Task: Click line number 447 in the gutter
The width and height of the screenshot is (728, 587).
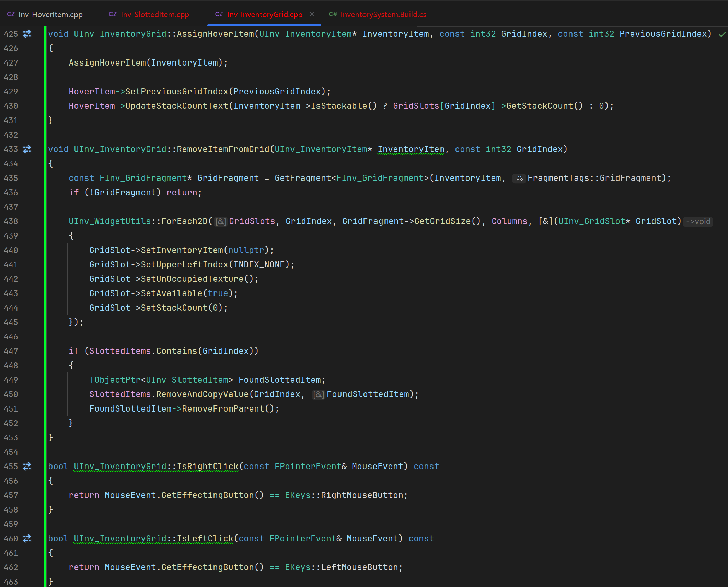Action: tap(11, 351)
